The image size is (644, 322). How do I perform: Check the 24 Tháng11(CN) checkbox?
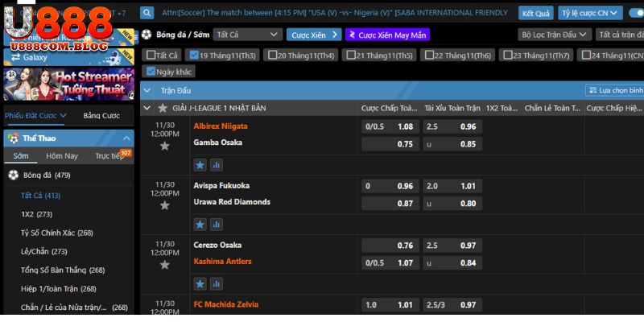(x=586, y=55)
